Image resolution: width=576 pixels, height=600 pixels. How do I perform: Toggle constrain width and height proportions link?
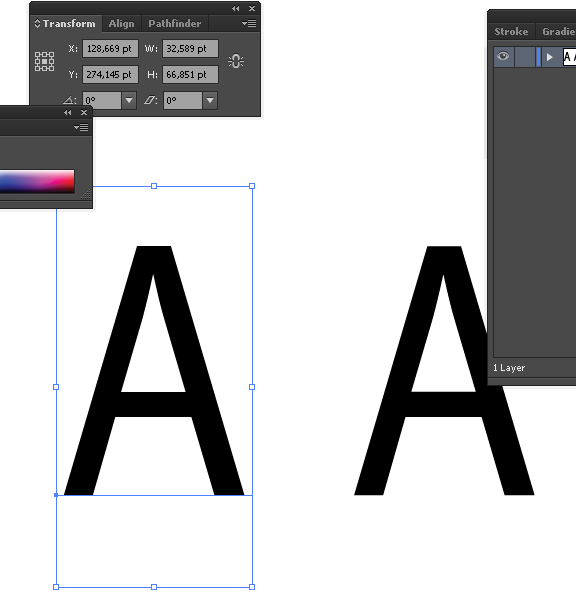[x=236, y=61]
